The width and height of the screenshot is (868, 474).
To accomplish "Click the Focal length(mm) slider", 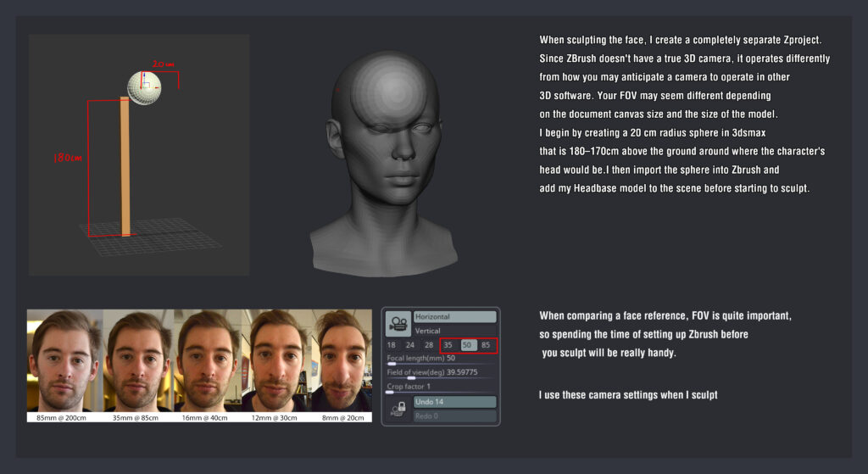I will 441,360.
